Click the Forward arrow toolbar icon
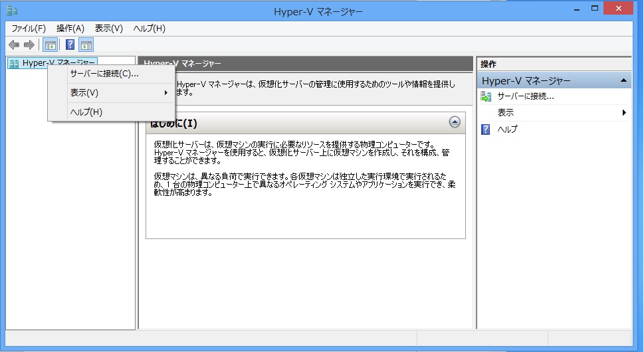 click(x=29, y=44)
